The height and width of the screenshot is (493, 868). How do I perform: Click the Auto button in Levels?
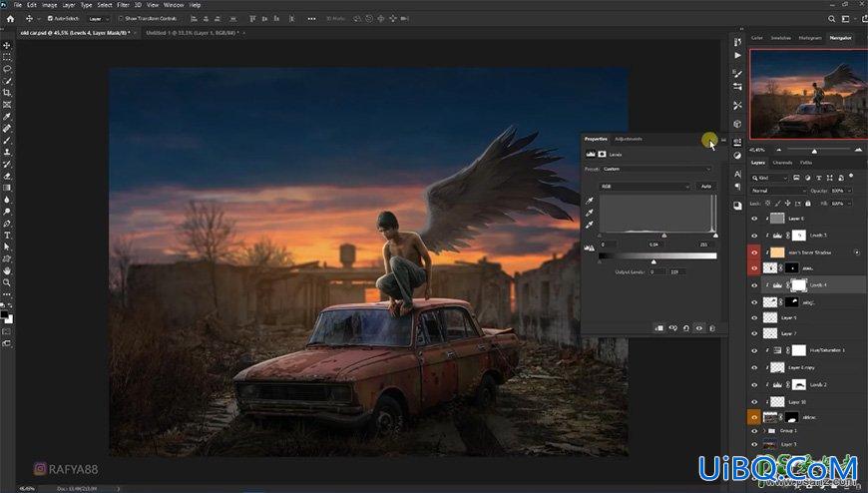pyautogui.click(x=706, y=187)
